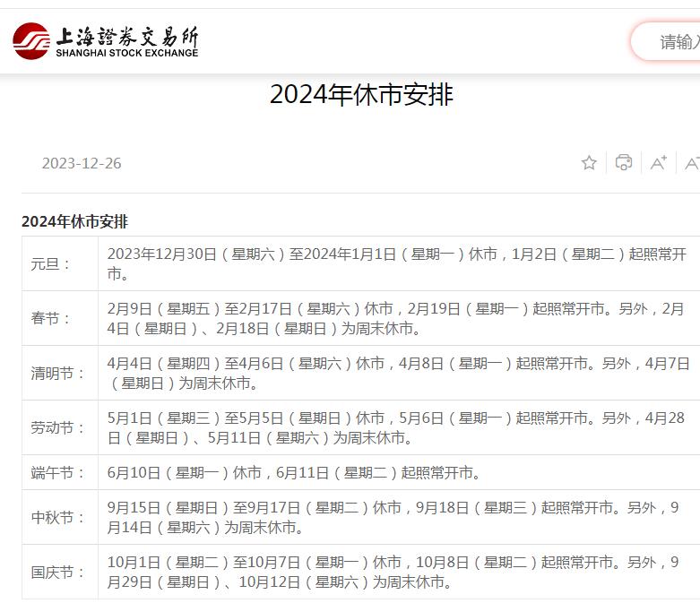Decrease font size with A- icon
The width and height of the screenshot is (700, 603).
tap(692, 163)
